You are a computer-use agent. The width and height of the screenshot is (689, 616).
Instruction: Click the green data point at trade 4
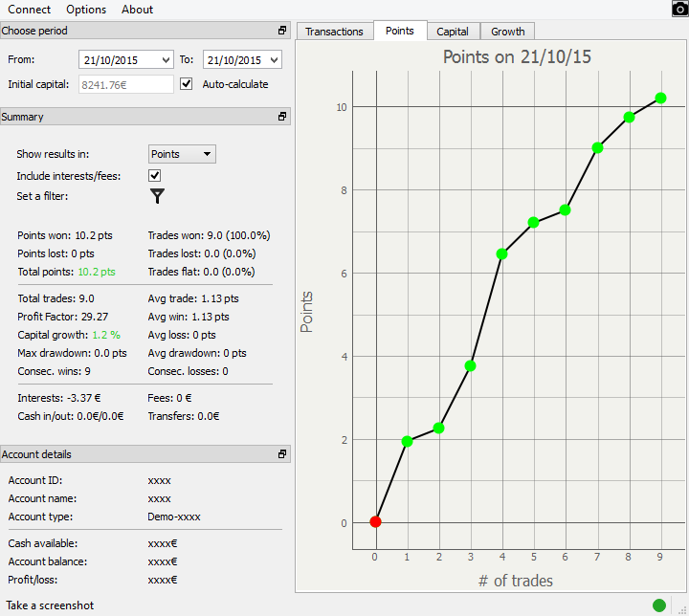501,254
